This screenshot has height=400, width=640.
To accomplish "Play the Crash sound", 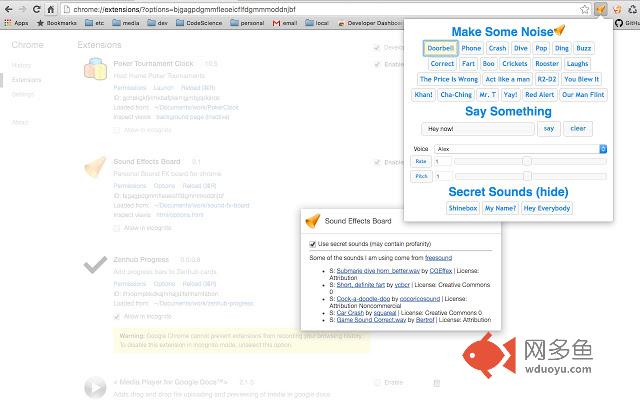I will point(497,48).
